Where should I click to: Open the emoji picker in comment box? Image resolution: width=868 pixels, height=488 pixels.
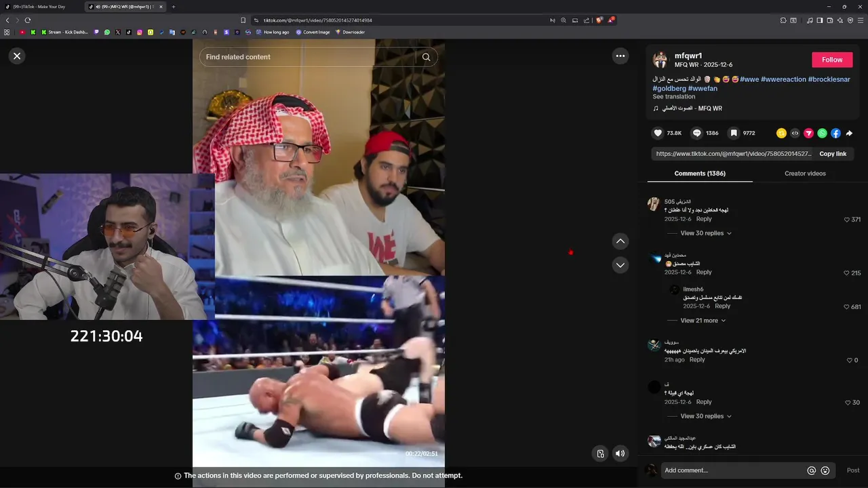click(x=825, y=470)
